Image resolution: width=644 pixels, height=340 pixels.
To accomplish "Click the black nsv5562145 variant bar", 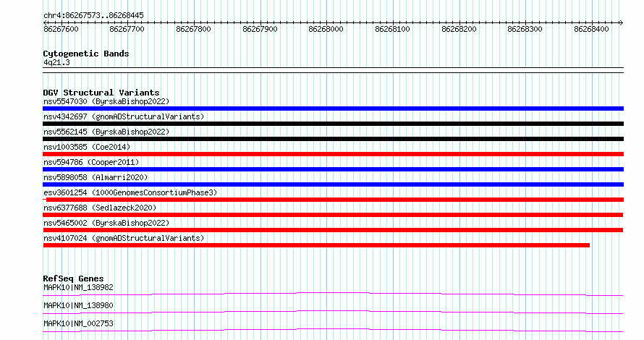I will coord(333,139).
